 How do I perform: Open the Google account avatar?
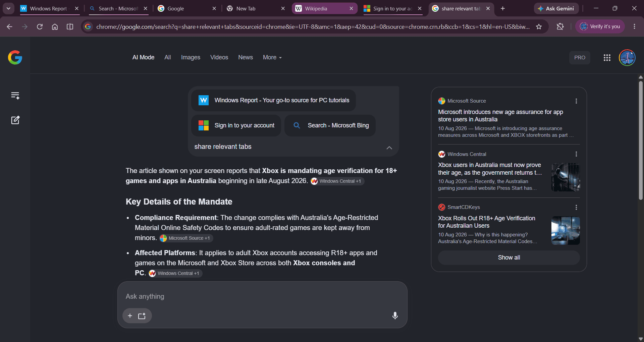(627, 58)
